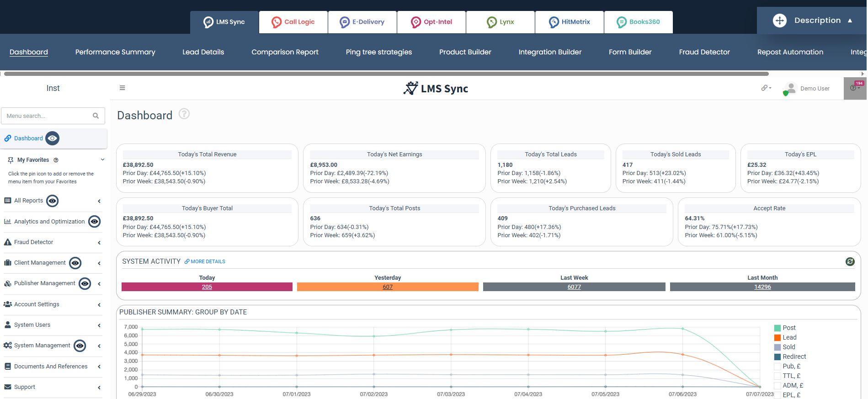
Task: Open Performance Summary in top navigation
Action: click(115, 52)
